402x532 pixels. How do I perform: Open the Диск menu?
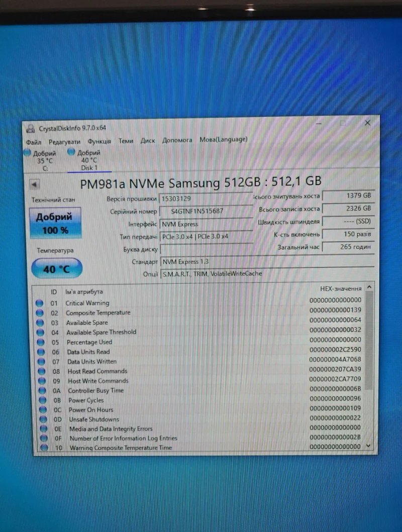(x=148, y=140)
